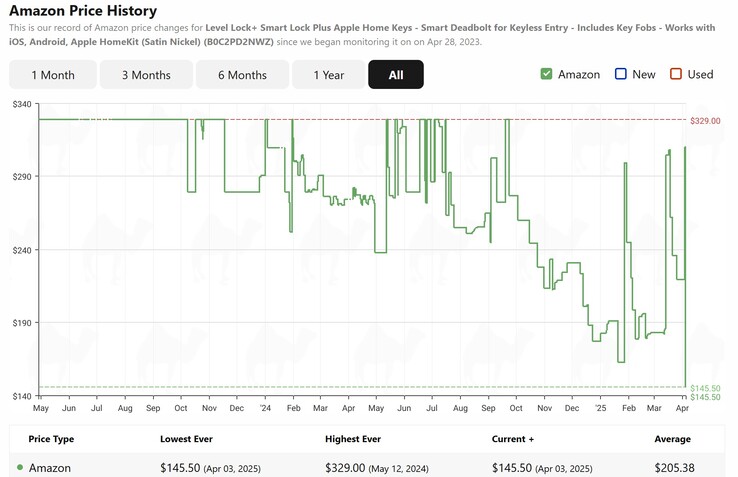The image size is (738, 477).
Task: Click the lowest ever $145.50 table cell
Action: (210, 468)
